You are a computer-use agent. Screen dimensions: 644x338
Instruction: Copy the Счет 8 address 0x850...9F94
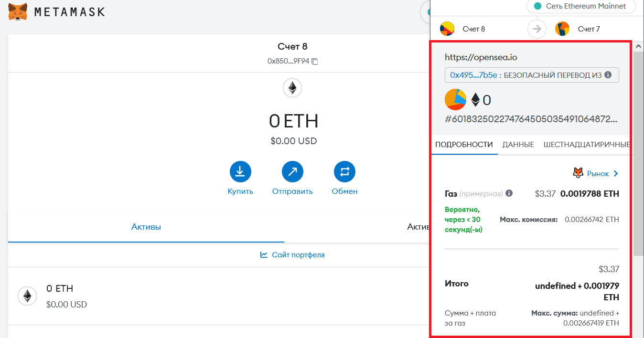[x=315, y=62]
